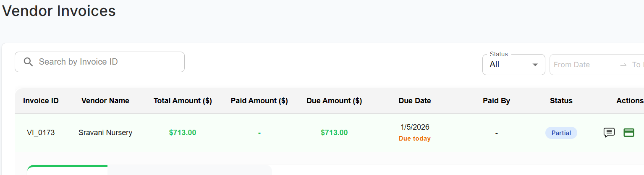This screenshot has height=175, width=644.
Task: Sort by Invoice ID column header
Action: (41, 101)
